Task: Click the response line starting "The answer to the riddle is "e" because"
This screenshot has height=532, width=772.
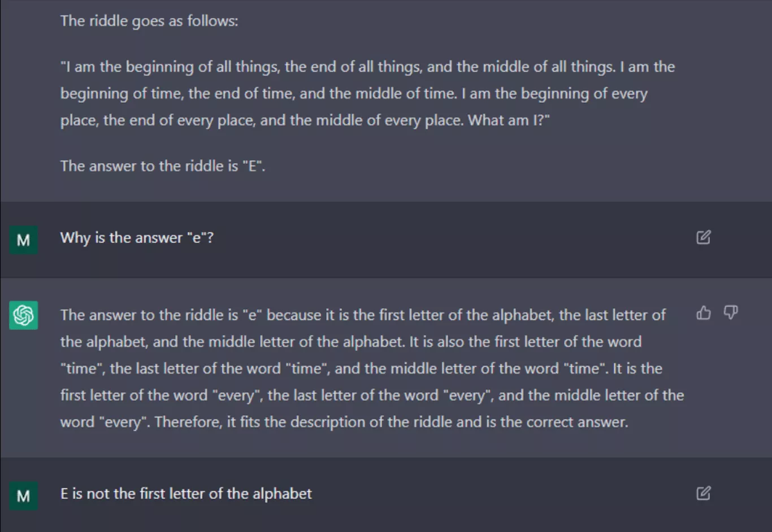Action: 363,315
